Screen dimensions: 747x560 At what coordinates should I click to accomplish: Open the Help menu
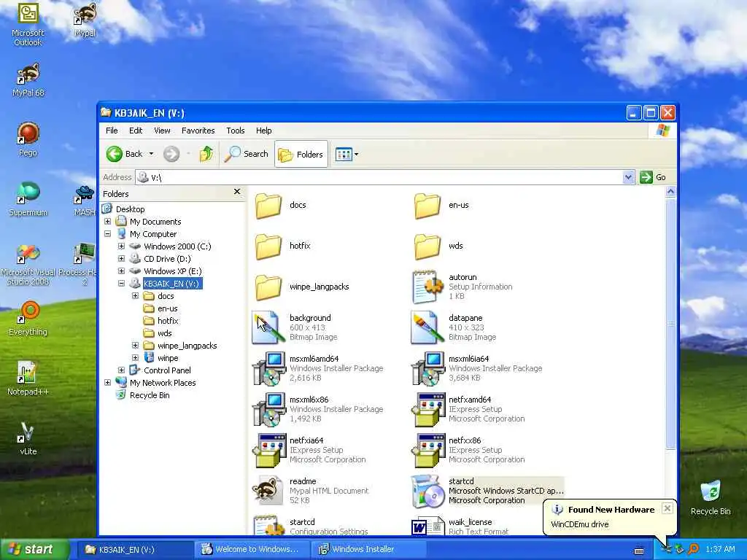coord(263,131)
